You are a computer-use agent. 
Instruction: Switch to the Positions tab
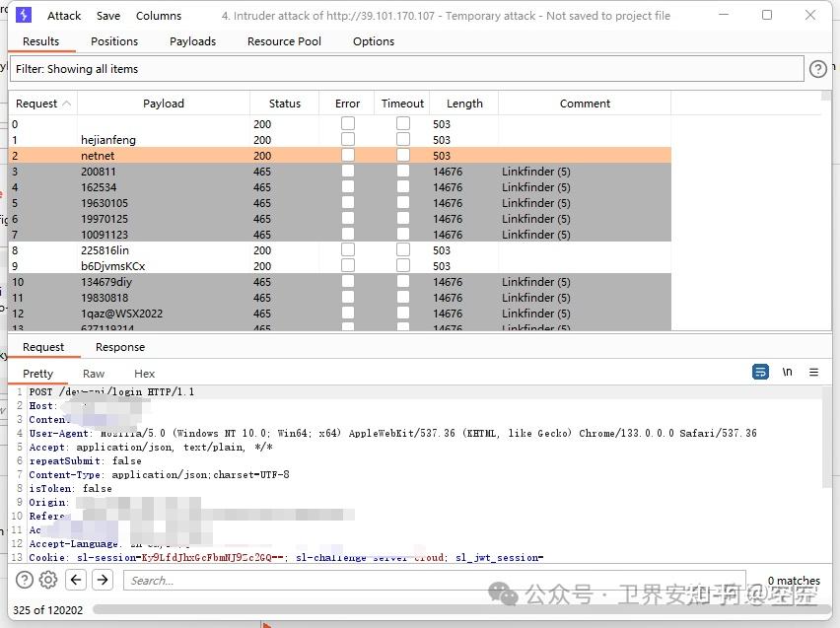(114, 41)
